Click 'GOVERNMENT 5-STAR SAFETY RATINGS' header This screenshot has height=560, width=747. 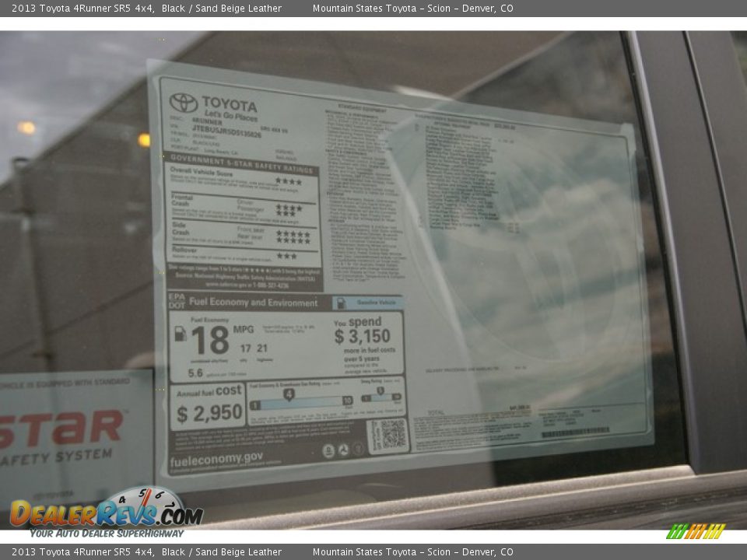click(241, 163)
